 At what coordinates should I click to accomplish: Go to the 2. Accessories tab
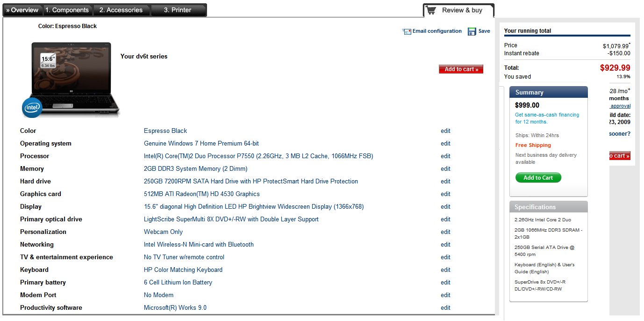click(x=121, y=10)
